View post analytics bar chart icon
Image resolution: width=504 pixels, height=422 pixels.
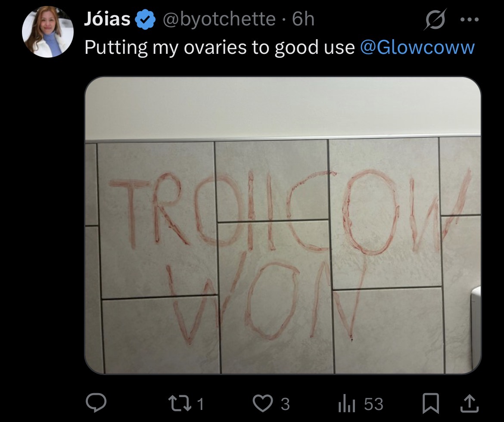coord(346,404)
